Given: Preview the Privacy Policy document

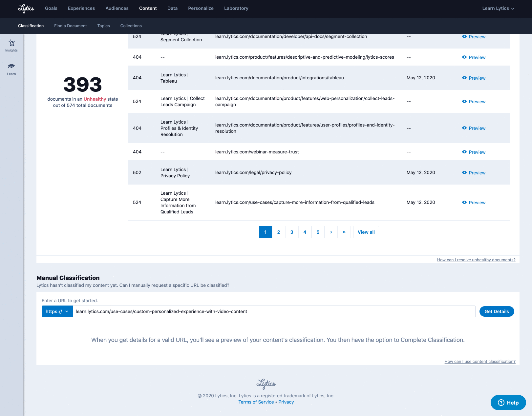Looking at the screenshot, I should coord(474,173).
